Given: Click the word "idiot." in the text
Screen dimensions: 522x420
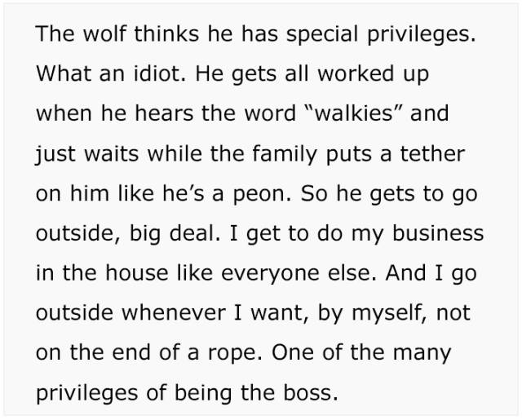Looking at the screenshot, I should (159, 73).
